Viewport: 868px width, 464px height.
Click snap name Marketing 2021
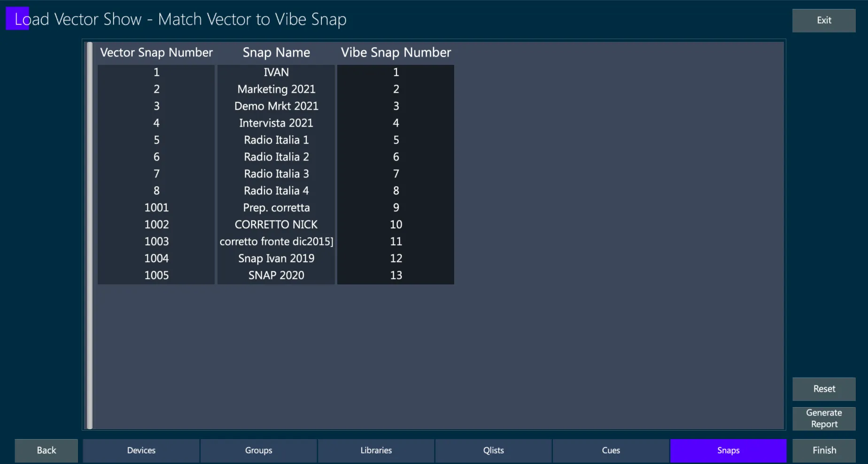[x=276, y=89]
